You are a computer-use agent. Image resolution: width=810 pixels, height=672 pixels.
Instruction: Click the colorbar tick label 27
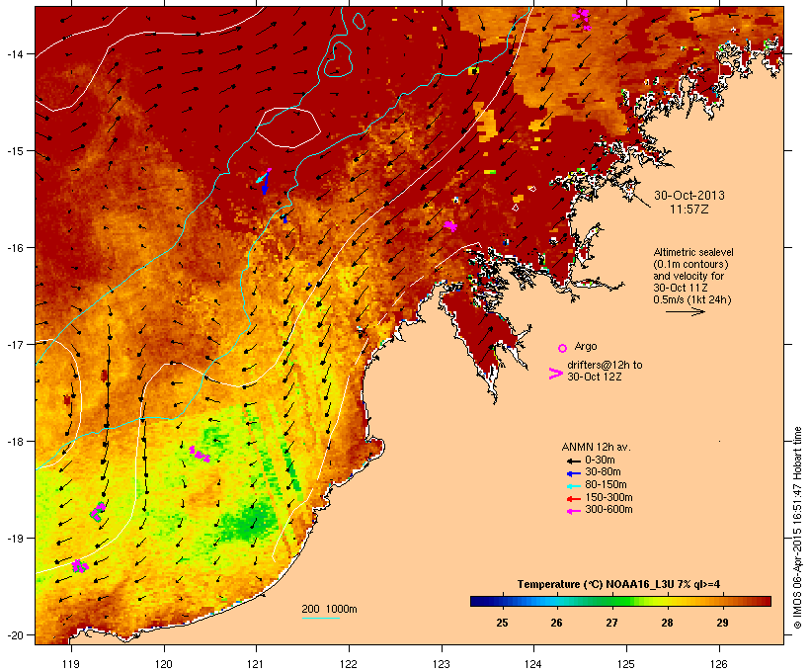coord(611,623)
